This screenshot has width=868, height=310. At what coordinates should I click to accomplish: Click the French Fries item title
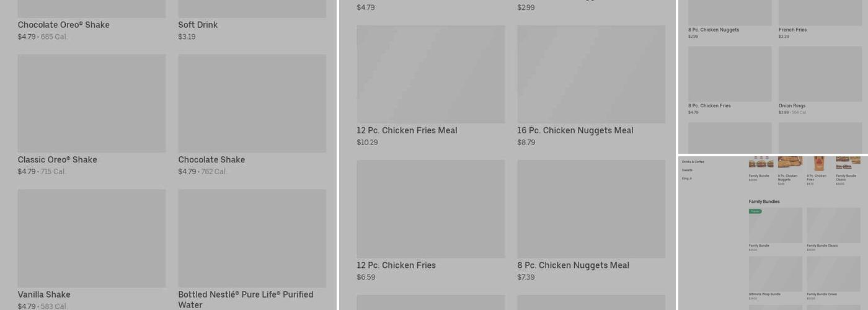(x=792, y=30)
